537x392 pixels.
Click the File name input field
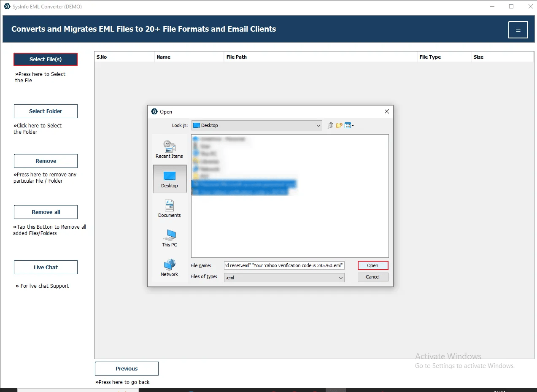coord(284,265)
